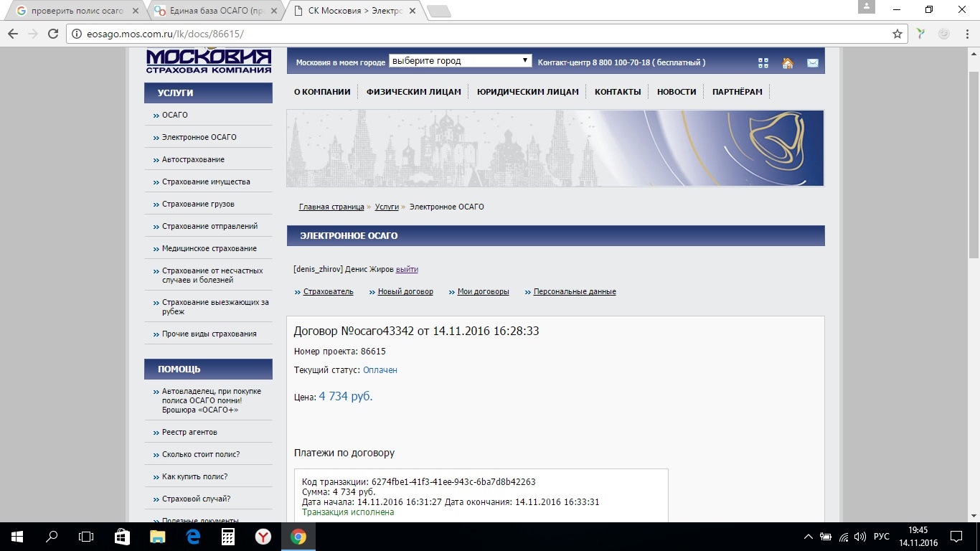980x551 pixels.
Task: Open 'Юридическим лицам' menu
Action: [527, 92]
